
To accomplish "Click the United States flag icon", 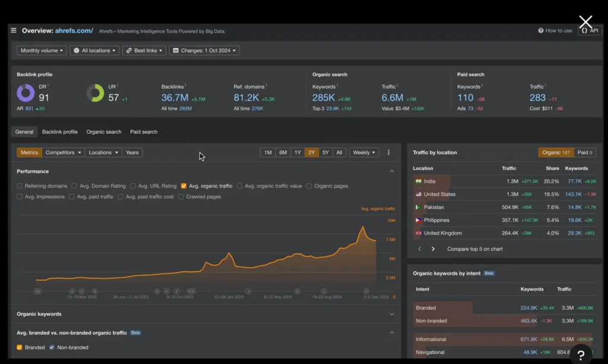I will tap(419, 194).
